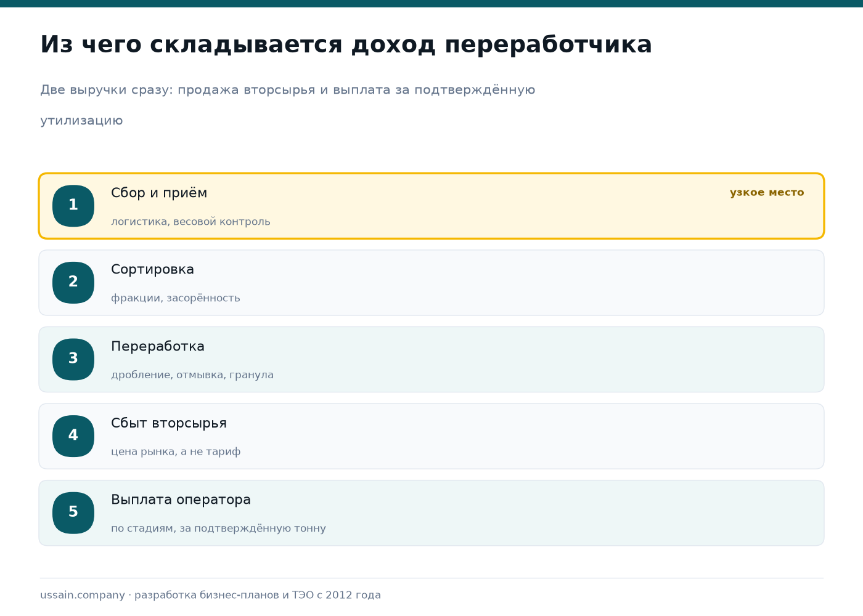This screenshot has width=863, height=616.
Task: Open the ussain.company footer text
Action: point(210,595)
